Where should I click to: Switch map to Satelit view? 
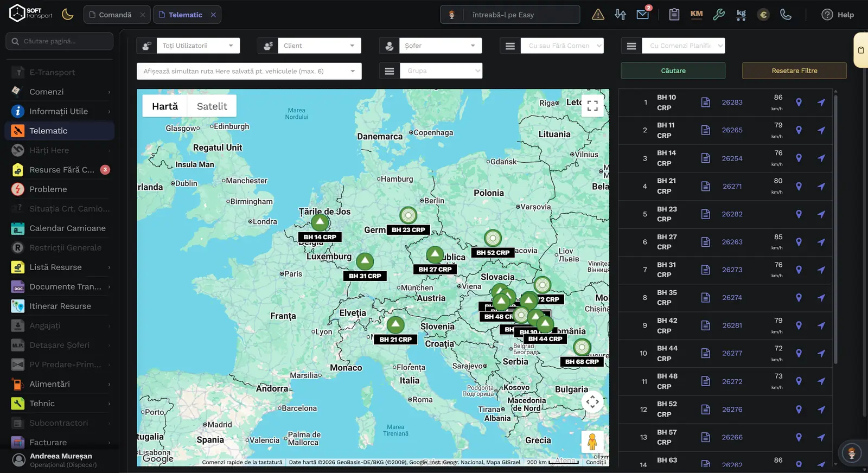tap(212, 106)
